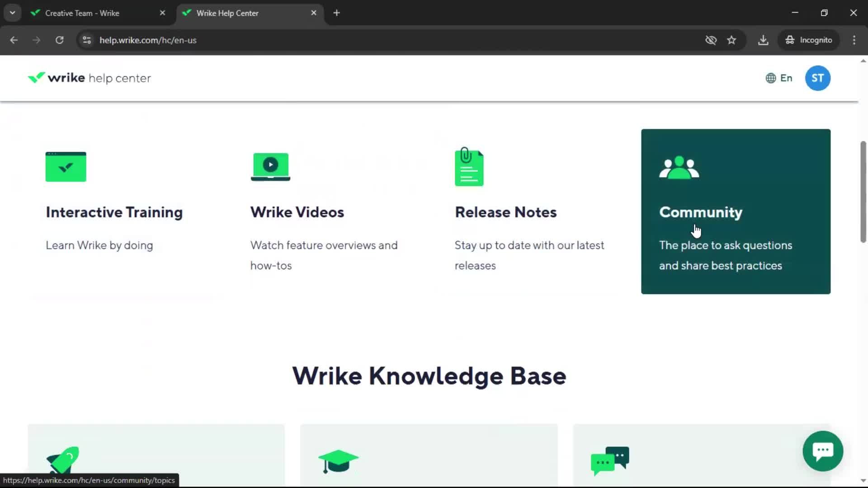Open a new browser tab
Screen dimensions: 868x488
point(336,13)
